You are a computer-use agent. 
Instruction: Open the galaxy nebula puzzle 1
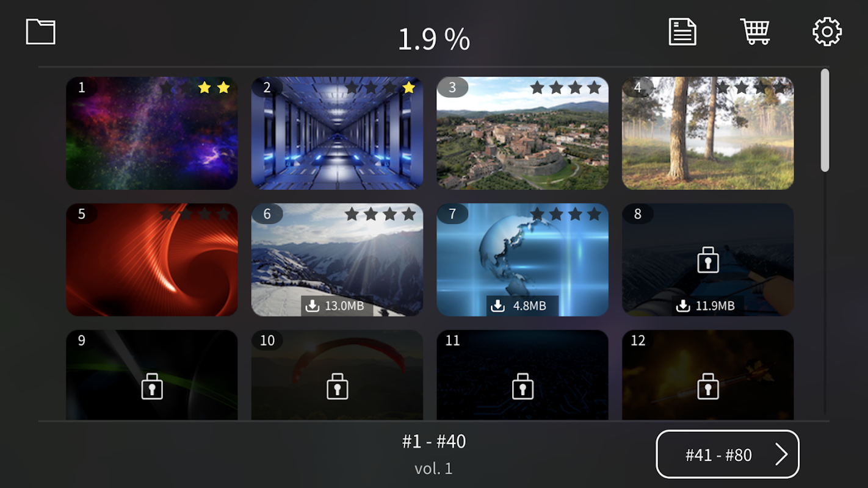[152, 133]
